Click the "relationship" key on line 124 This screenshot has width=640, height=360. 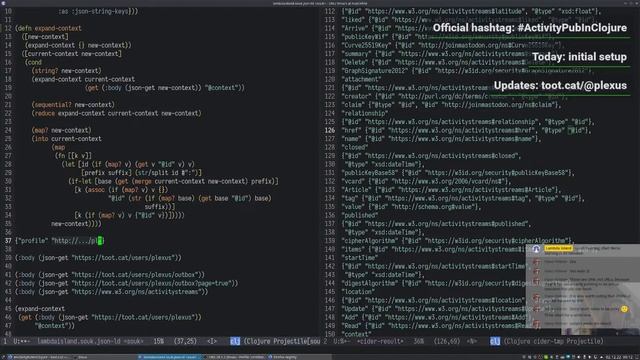[x=364, y=113]
